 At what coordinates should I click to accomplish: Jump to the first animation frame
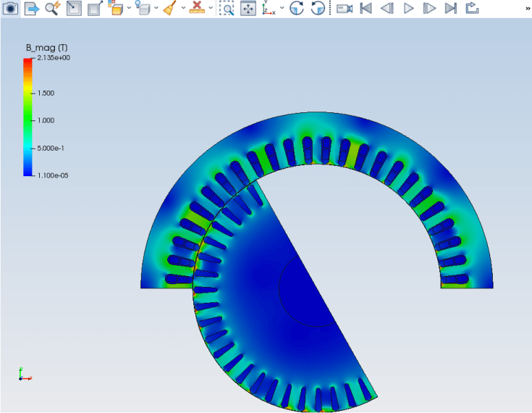tap(366, 8)
